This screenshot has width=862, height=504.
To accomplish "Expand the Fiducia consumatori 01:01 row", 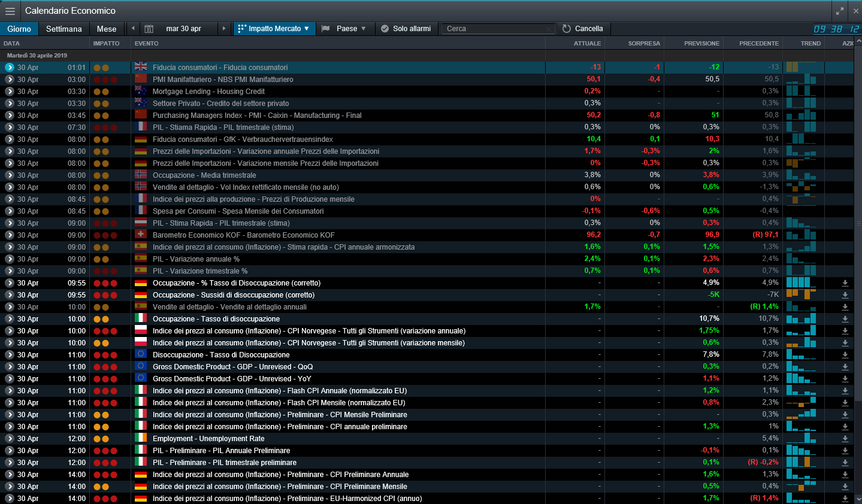I will [x=10, y=68].
